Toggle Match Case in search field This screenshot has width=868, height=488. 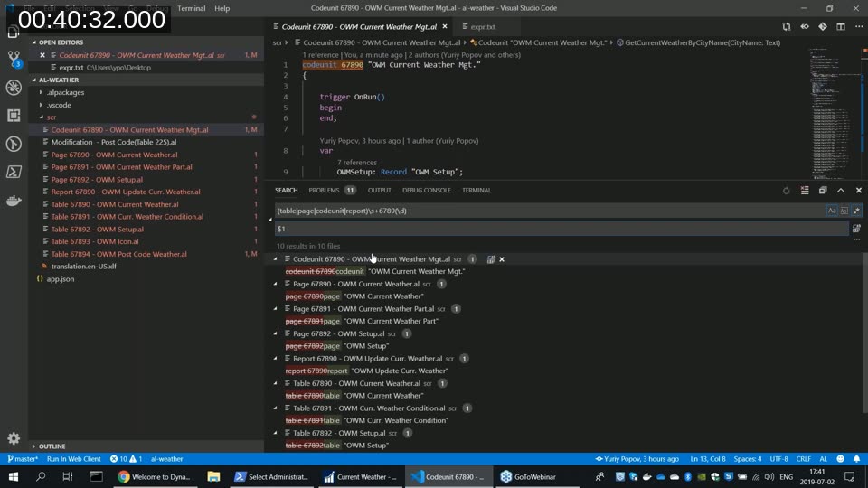point(832,211)
